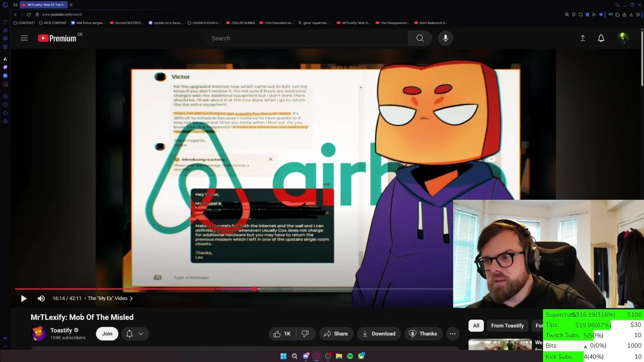Open Windows taskbar search icon
Image resolution: width=644 pixels, height=362 pixels.
click(295, 356)
